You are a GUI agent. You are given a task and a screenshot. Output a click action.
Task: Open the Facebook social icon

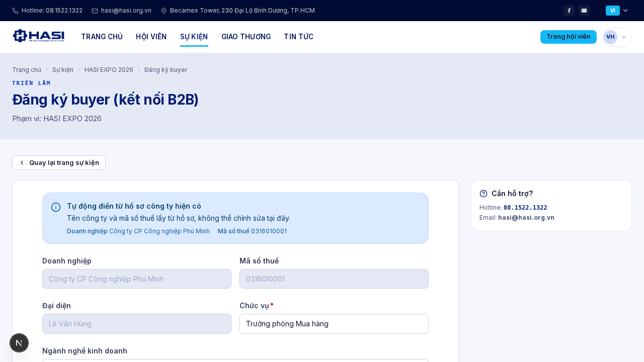point(569,11)
